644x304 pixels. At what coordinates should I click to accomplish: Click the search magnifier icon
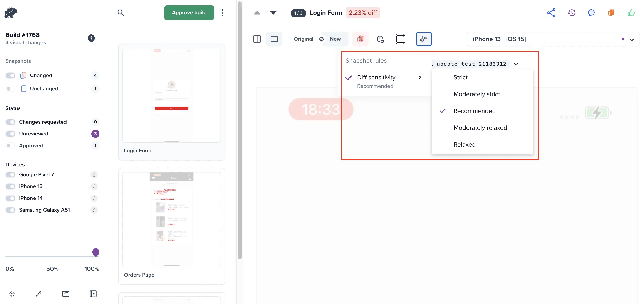tap(121, 13)
